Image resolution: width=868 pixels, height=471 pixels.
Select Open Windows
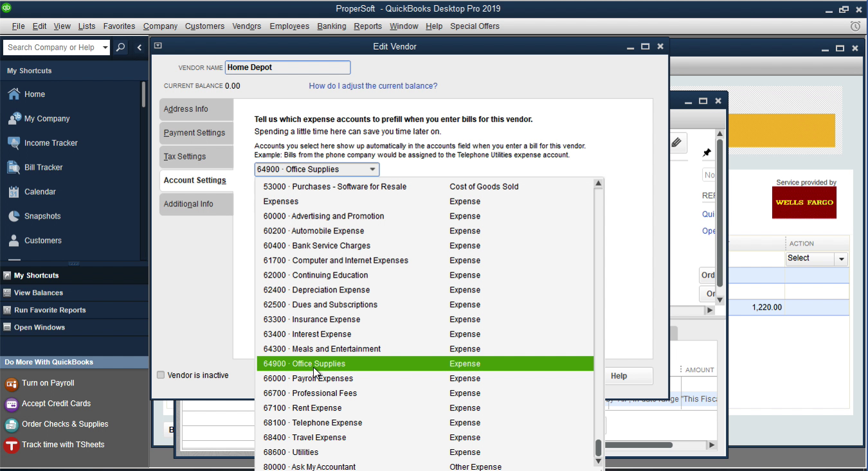(74, 327)
